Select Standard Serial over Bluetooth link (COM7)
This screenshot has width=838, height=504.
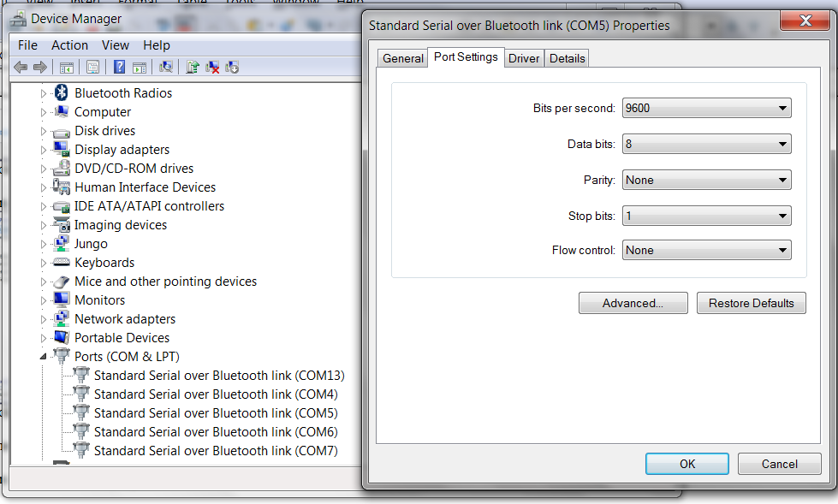[216, 451]
